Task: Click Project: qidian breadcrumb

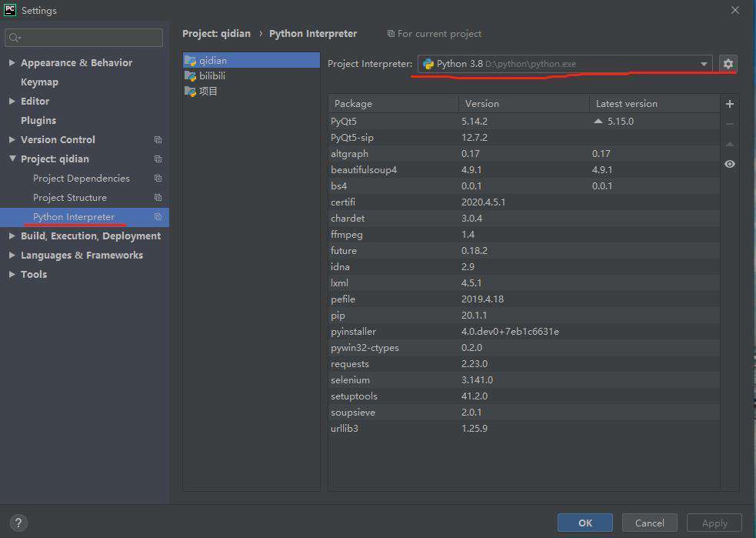Action: (216, 34)
